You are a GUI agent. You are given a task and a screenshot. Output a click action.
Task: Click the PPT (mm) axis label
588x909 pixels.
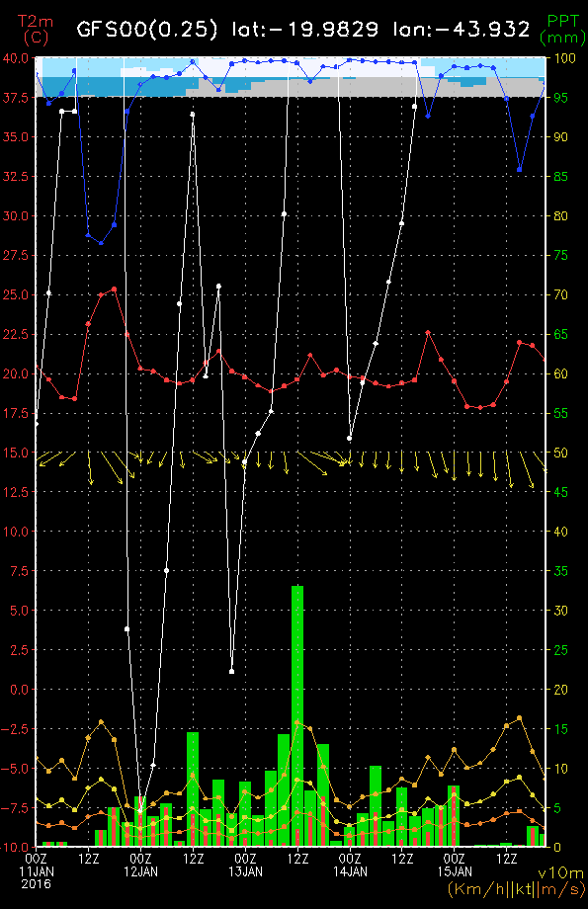pos(562,30)
